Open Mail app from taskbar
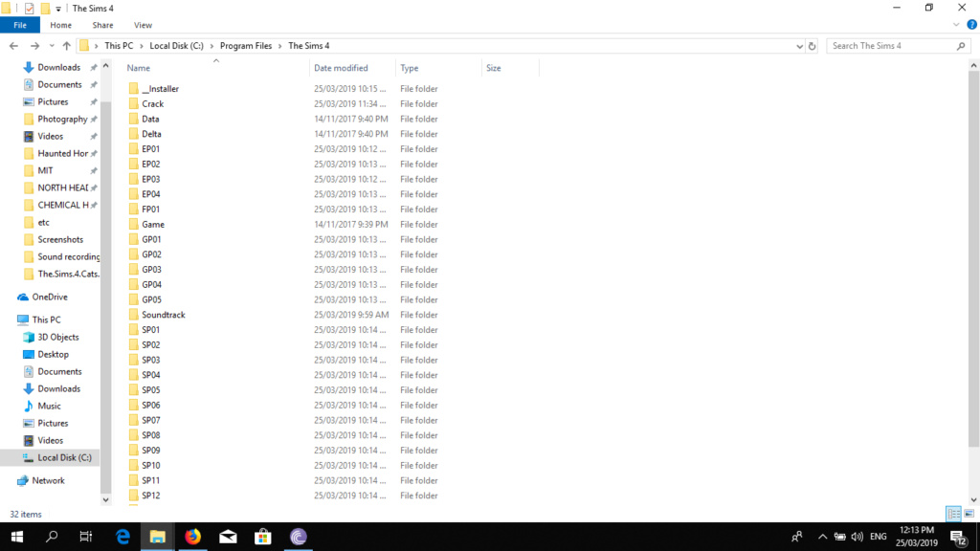Image resolution: width=980 pixels, height=551 pixels. pos(228,537)
